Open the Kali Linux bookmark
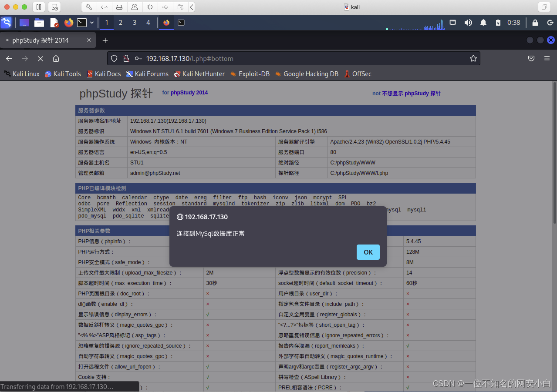Image resolution: width=557 pixels, height=392 pixels. 22,74
